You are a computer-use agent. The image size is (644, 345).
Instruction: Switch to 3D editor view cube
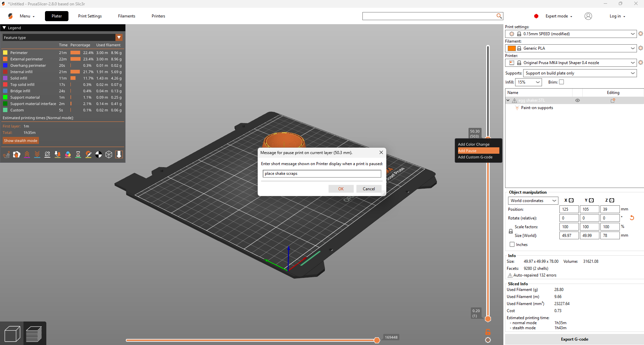12,334
